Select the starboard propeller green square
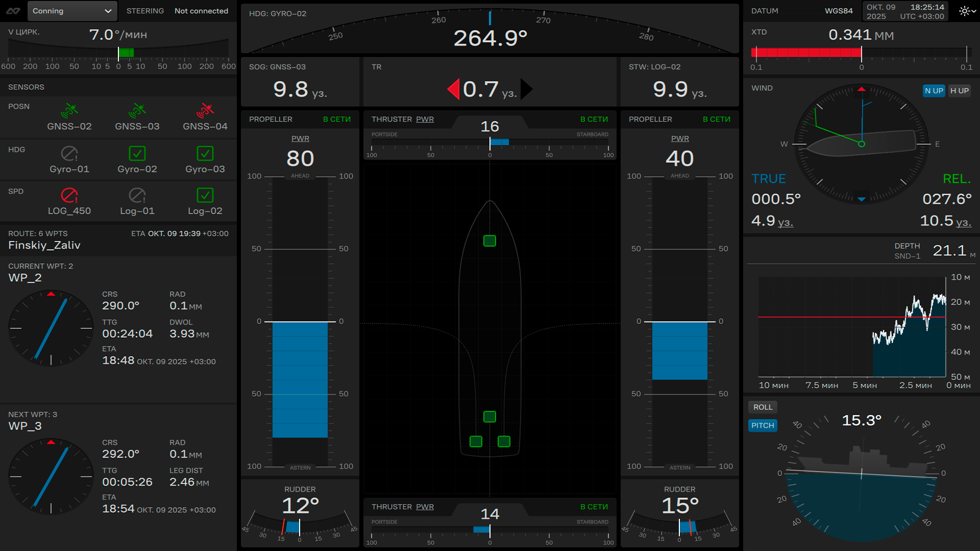 pos(504,441)
